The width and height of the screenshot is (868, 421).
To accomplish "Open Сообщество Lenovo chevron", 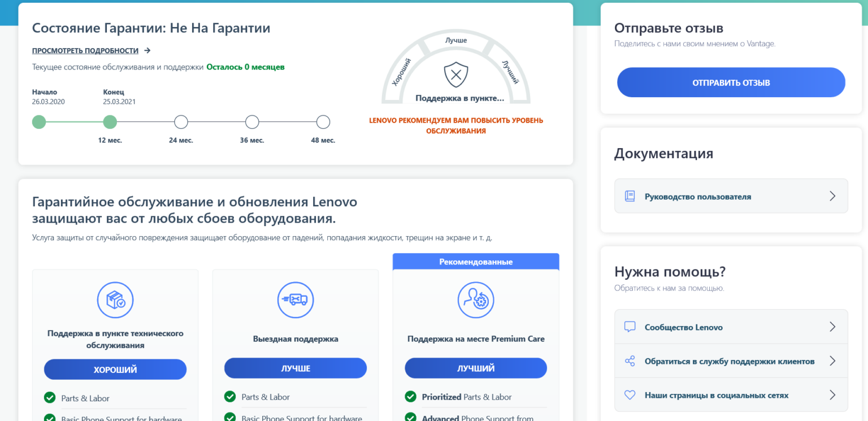I will pos(832,327).
